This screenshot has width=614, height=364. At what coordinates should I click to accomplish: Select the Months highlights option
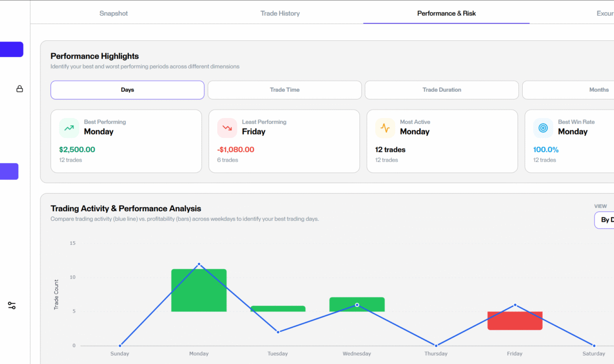(x=598, y=90)
